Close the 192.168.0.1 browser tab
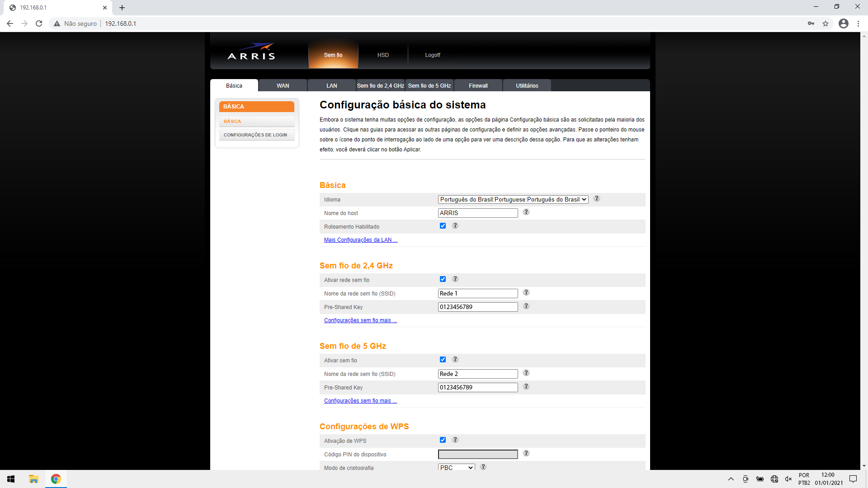The height and width of the screenshot is (488, 868). click(x=105, y=8)
